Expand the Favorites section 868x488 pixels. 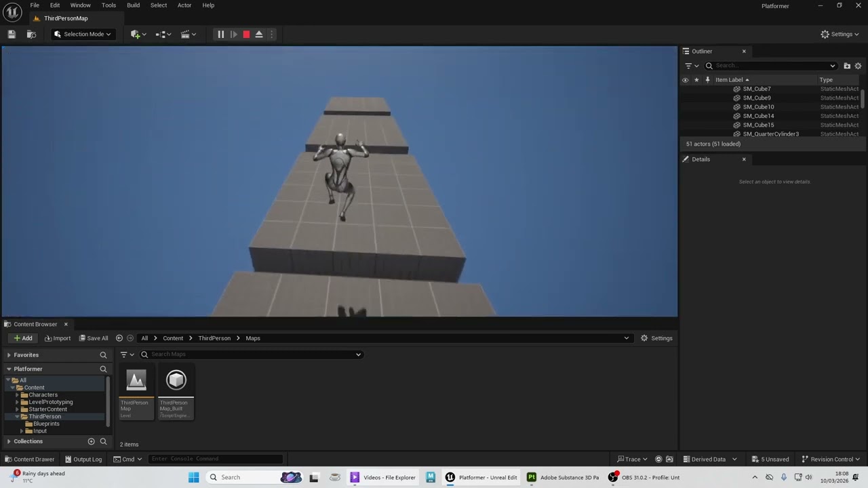[x=9, y=355]
